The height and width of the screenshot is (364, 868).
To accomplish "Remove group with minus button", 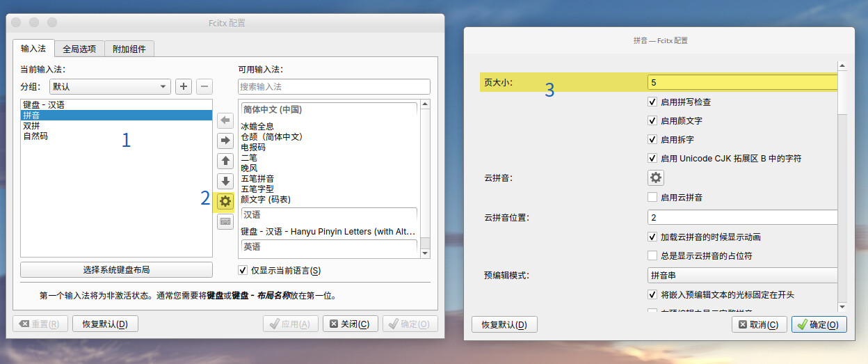I will click(204, 87).
